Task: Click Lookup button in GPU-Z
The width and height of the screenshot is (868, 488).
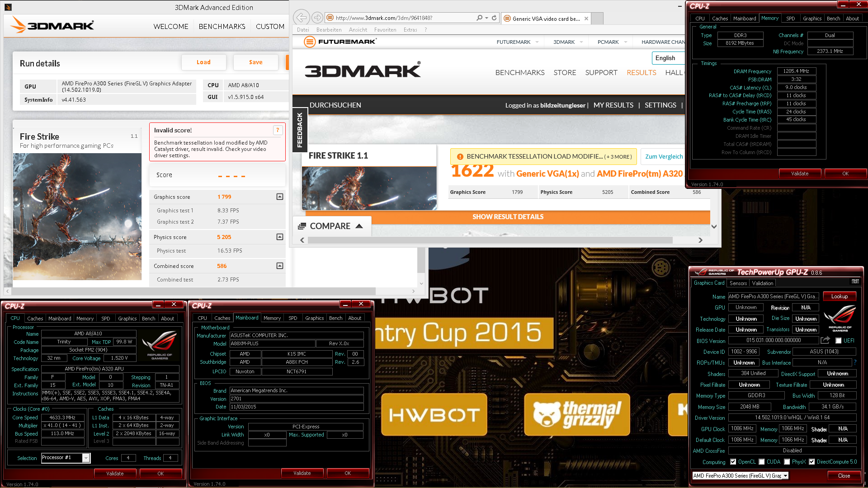Action: (x=840, y=296)
